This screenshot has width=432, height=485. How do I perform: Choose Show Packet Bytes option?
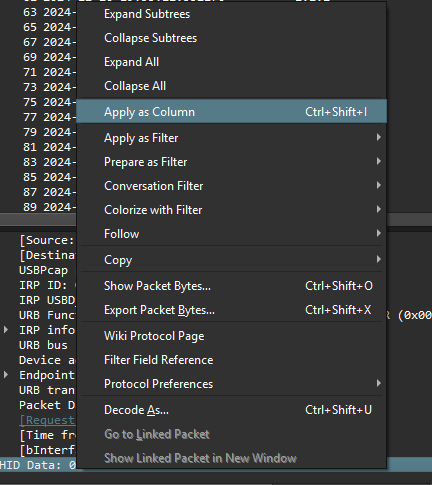pyautogui.click(x=231, y=286)
